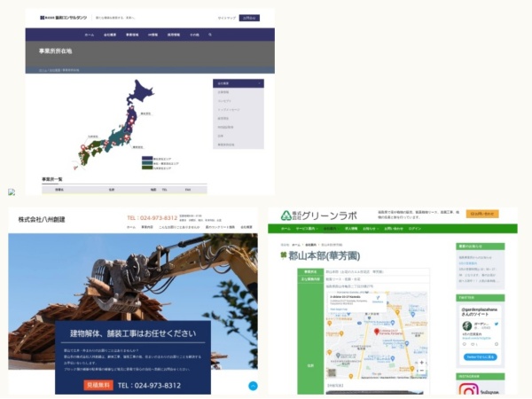The width and height of the screenshot is (532, 399).
Task: Click the dark green legend swatch below the map
Action: (147, 168)
